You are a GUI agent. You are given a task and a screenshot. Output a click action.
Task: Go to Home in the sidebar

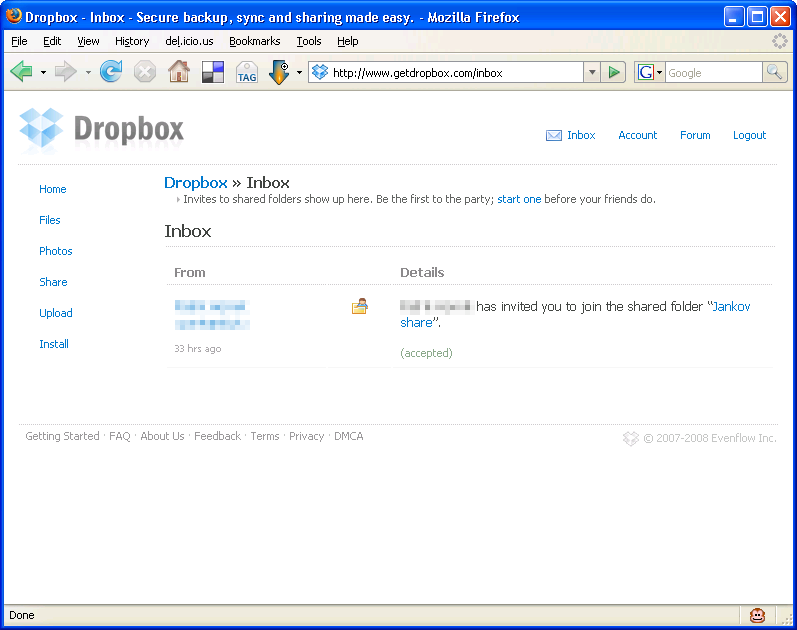pyautogui.click(x=53, y=189)
